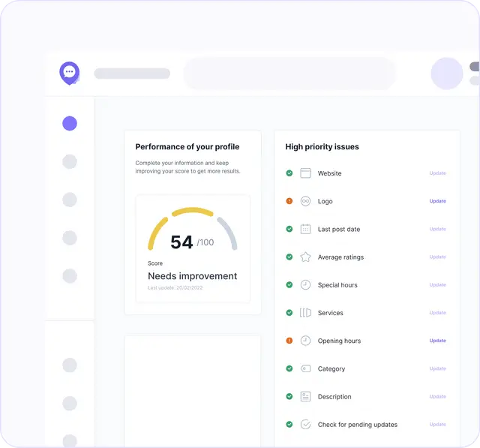The image size is (480, 448).
Task: Click the purple chat-pin logo icon
Action: [70, 74]
